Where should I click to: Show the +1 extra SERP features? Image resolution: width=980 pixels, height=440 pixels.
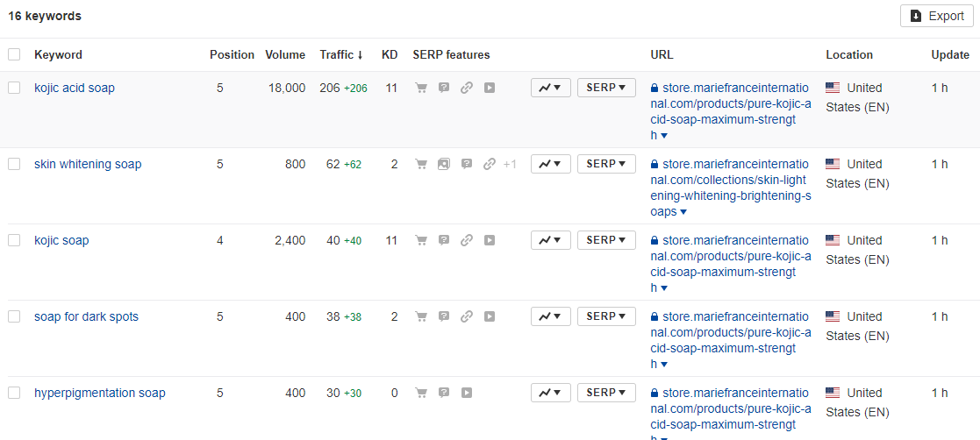pyautogui.click(x=510, y=164)
